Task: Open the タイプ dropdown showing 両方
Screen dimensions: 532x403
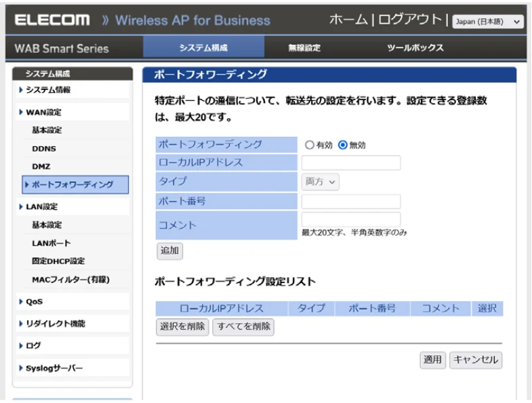Action: (321, 182)
